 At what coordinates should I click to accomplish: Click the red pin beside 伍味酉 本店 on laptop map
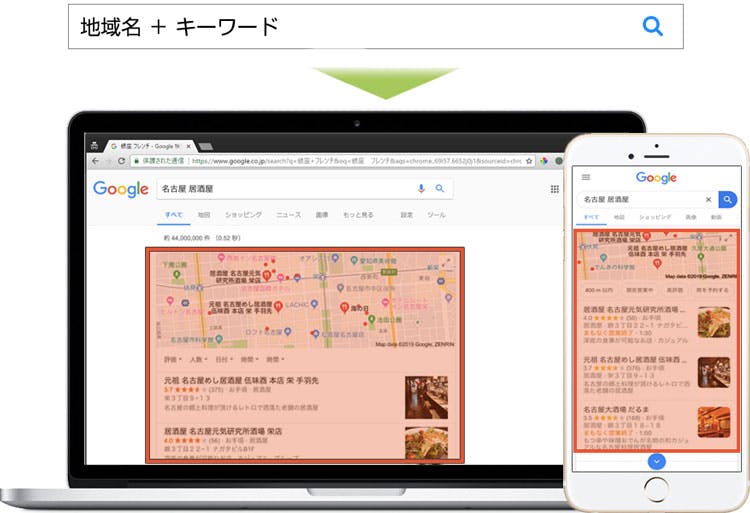[278, 306]
